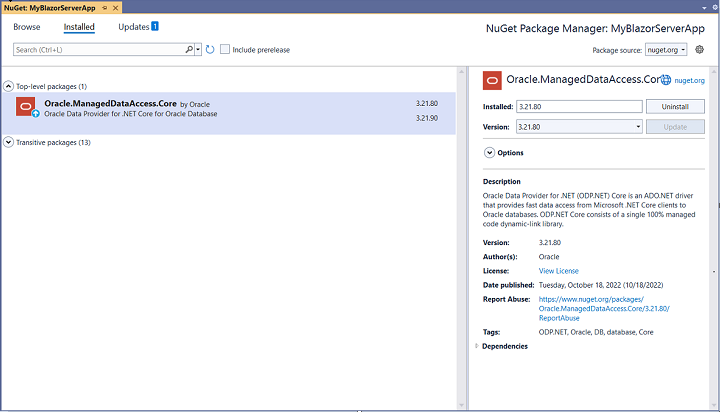Pin the NuGet document tab
Screen dimensions: 720x412
click(x=104, y=8)
